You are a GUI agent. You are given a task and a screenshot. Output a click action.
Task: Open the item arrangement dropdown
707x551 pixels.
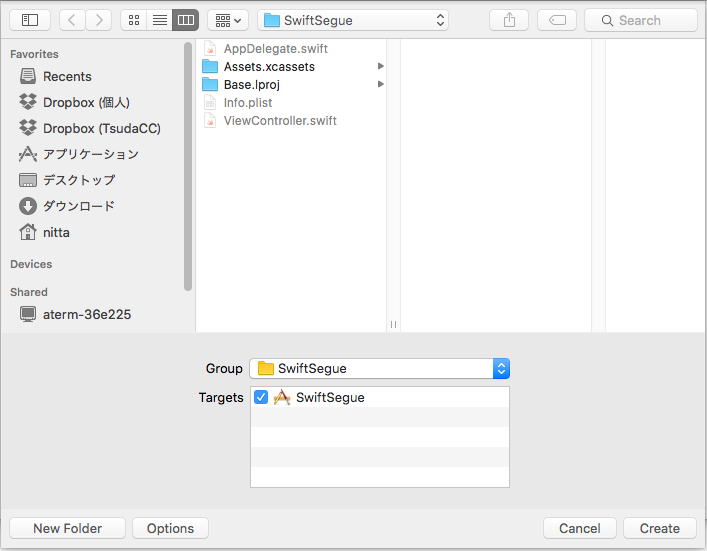(227, 20)
